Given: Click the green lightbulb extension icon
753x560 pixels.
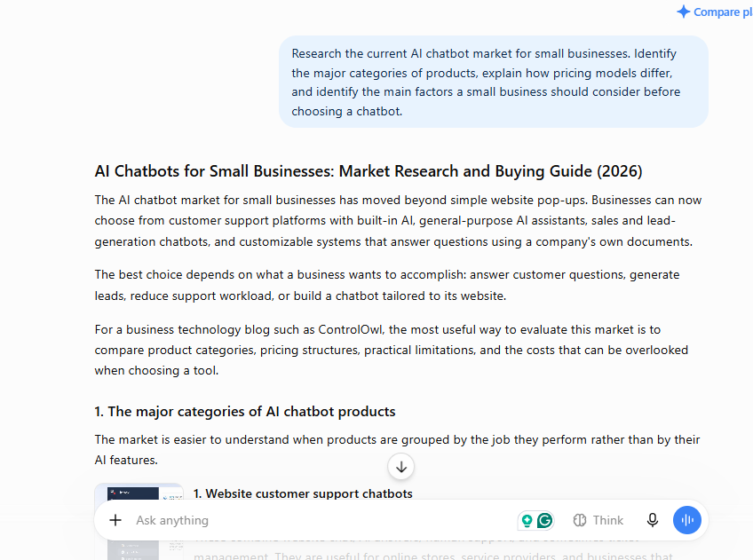Looking at the screenshot, I should (x=527, y=521).
